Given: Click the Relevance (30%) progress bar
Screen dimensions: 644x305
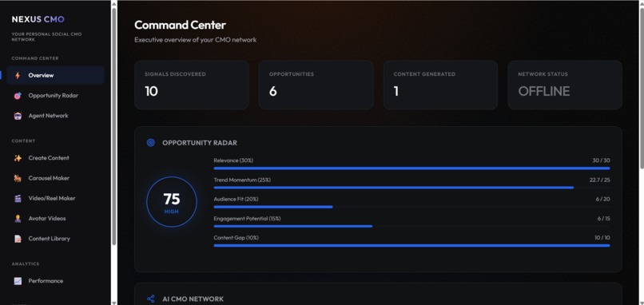Looking at the screenshot, I should click(x=411, y=168).
